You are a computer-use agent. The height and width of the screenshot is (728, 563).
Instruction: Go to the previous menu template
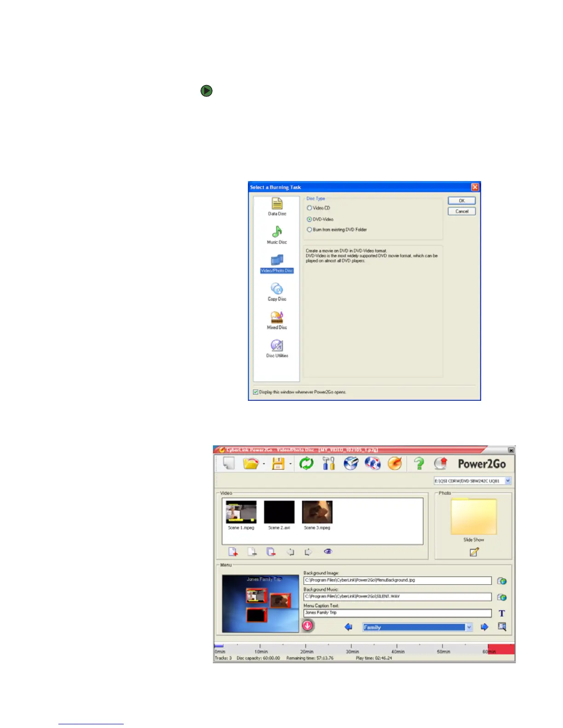click(348, 627)
